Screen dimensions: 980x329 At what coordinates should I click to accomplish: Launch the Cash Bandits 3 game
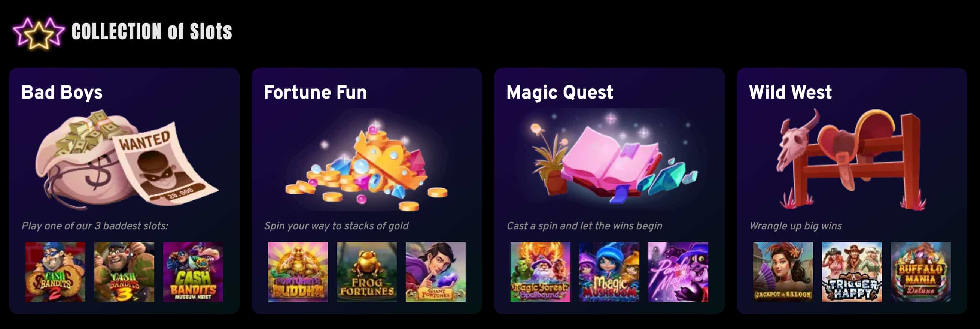click(x=124, y=272)
